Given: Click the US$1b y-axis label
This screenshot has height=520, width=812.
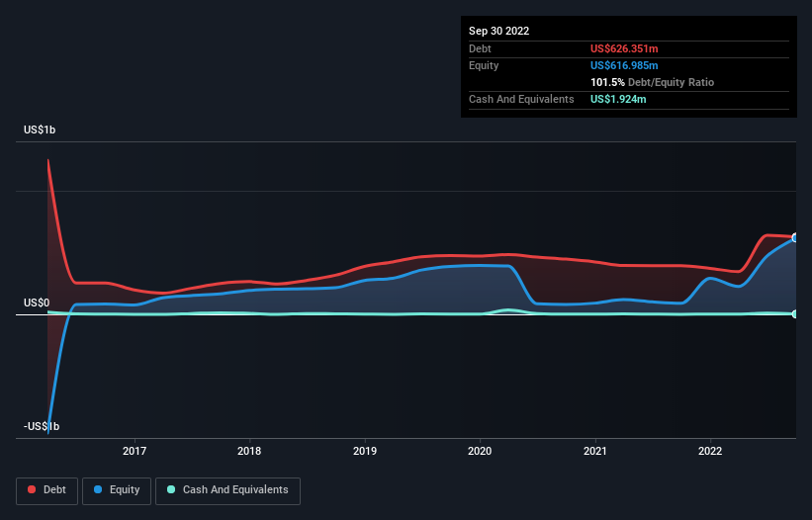Looking at the screenshot, I should point(40,130).
